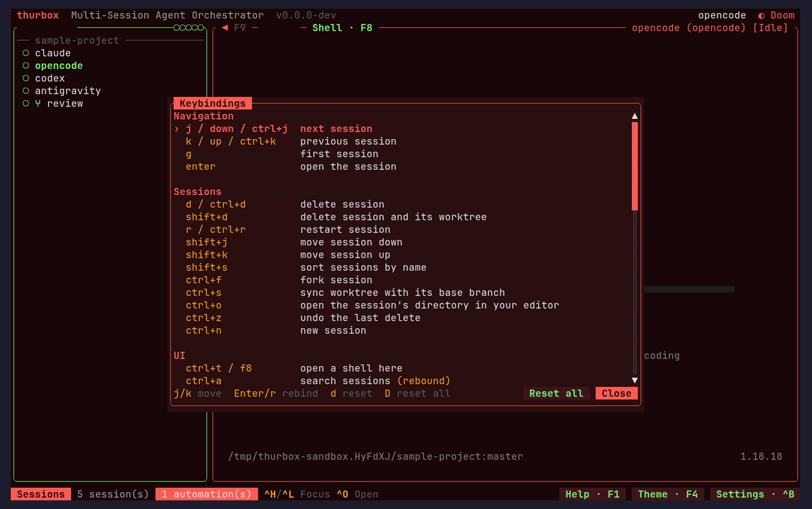Click the status circle beside antigravity
The height and width of the screenshot is (509, 812).
tap(25, 91)
